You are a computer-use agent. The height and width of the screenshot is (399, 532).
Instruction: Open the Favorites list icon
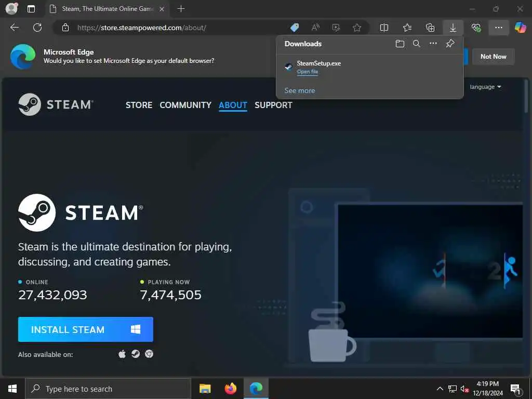tap(407, 28)
